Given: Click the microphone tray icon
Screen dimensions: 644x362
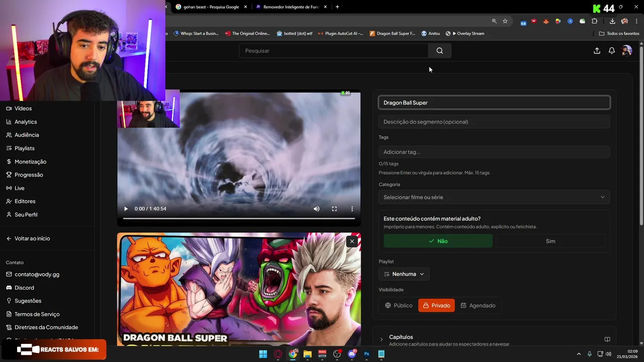Looking at the screenshot, I should [589, 354].
